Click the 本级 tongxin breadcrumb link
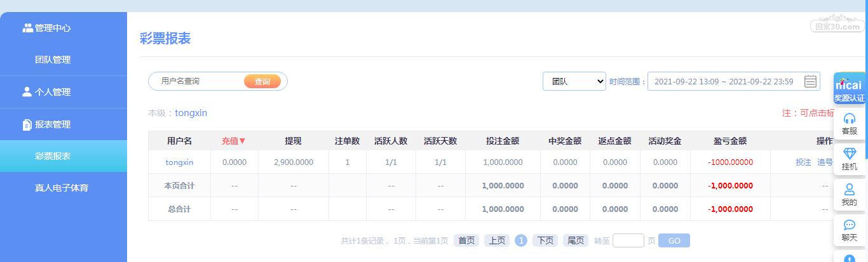This screenshot has width=868, height=262. pyautogui.click(x=191, y=113)
